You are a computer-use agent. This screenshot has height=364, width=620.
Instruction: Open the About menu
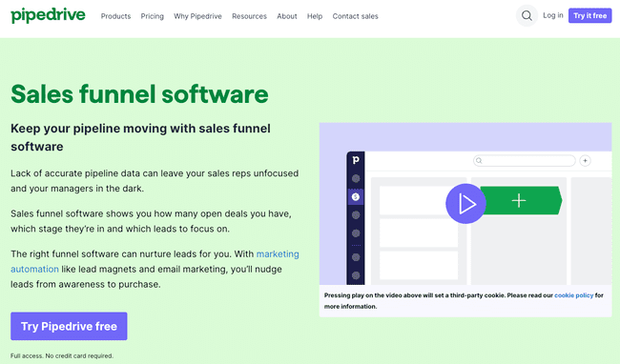[287, 16]
